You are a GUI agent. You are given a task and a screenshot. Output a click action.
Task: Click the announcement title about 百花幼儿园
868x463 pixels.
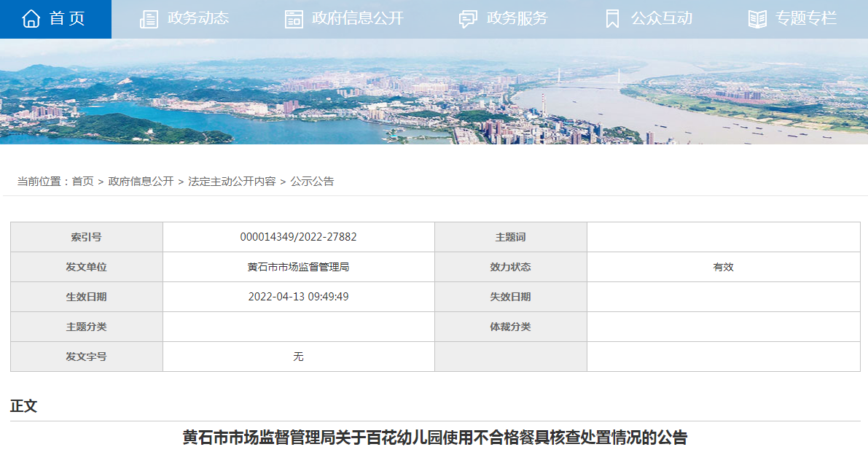[435, 437]
